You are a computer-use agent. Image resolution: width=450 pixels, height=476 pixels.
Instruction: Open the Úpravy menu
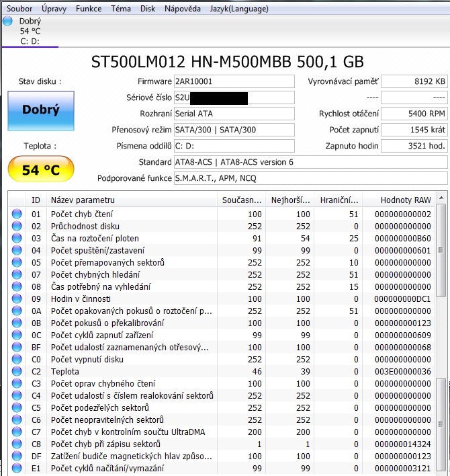[54, 9]
